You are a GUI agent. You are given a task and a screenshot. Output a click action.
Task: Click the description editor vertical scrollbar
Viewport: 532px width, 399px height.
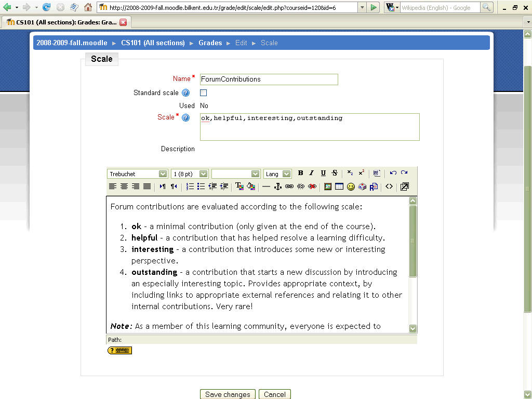413,264
